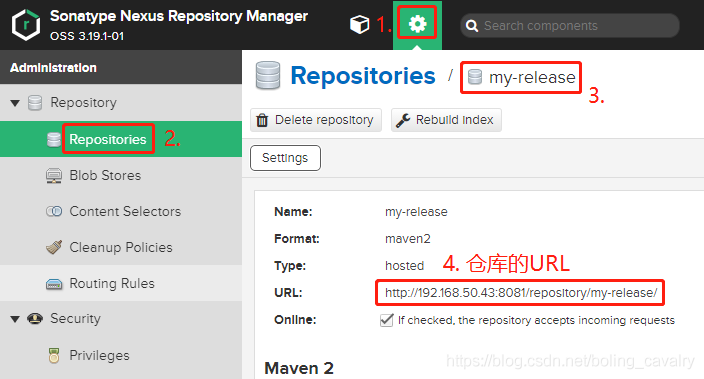This screenshot has width=704, height=379.
Task: Click the 'OSS 3.19.1-01' version text
Action: [87, 36]
